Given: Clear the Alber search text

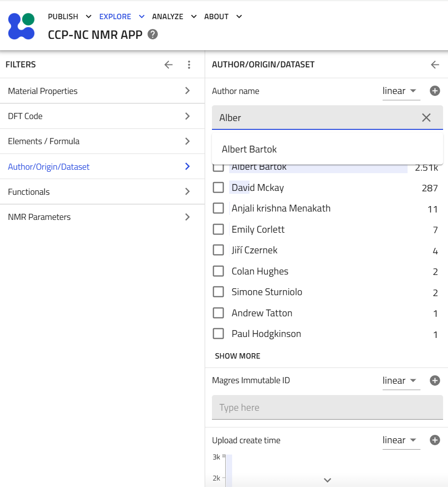Looking at the screenshot, I should 426,118.
